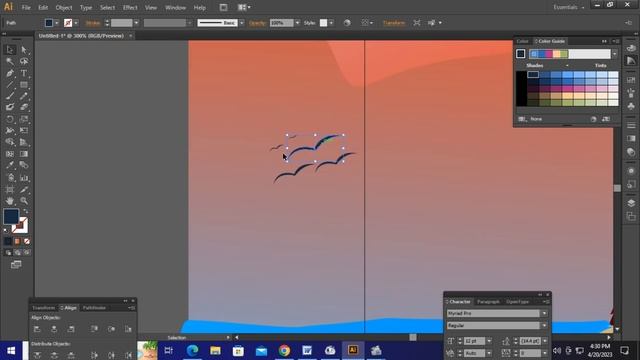Image resolution: width=640 pixels, height=360 pixels.
Task: Select the Rotate tool
Action: tap(10, 119)
